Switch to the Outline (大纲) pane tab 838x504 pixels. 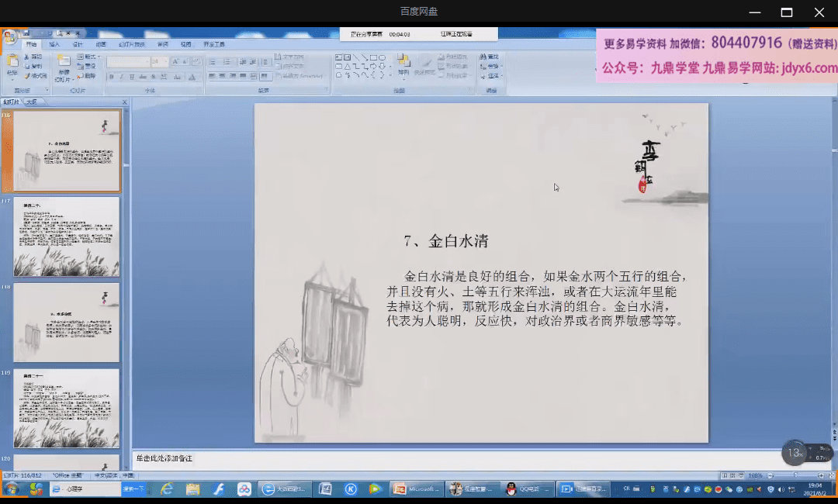31,102
